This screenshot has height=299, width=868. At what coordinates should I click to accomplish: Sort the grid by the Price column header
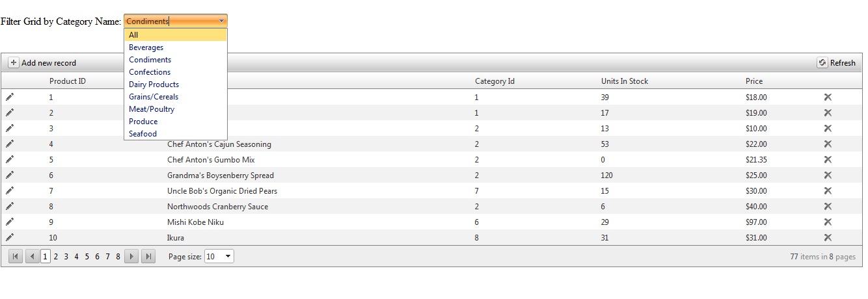tap(754, 81)
